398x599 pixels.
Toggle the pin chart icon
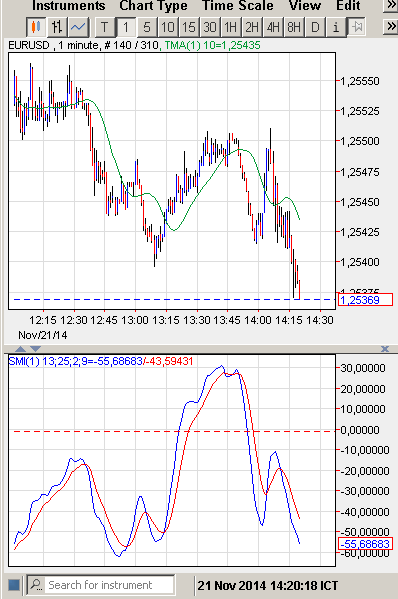357,27
